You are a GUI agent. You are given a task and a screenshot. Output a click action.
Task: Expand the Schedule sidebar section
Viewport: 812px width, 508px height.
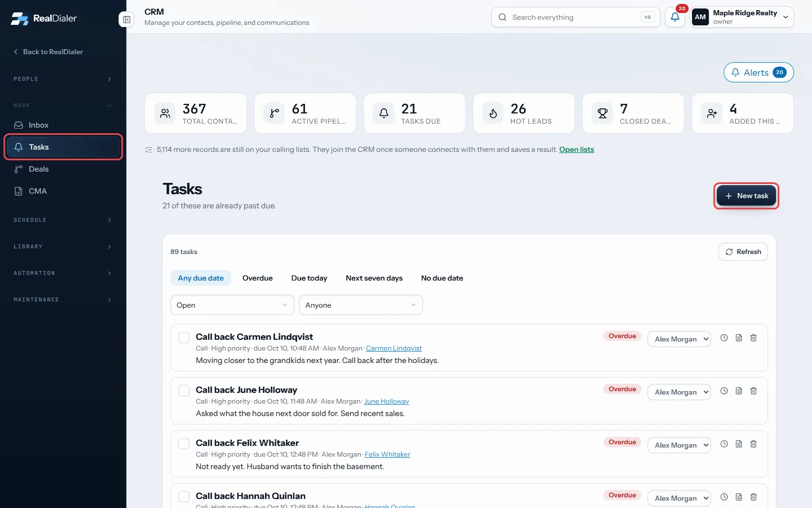[x=63, y=220]
